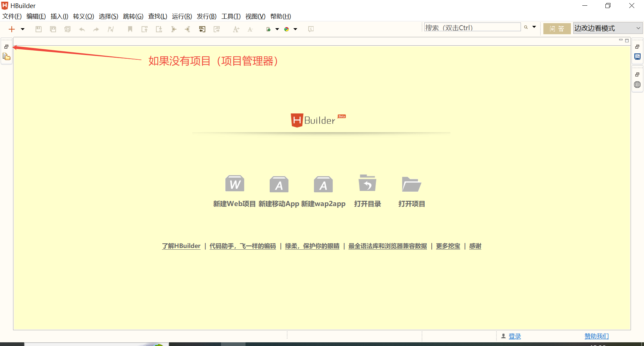Open the 转义(O) menu
This screenshot has width=644, height=346.
pos(84,16)
